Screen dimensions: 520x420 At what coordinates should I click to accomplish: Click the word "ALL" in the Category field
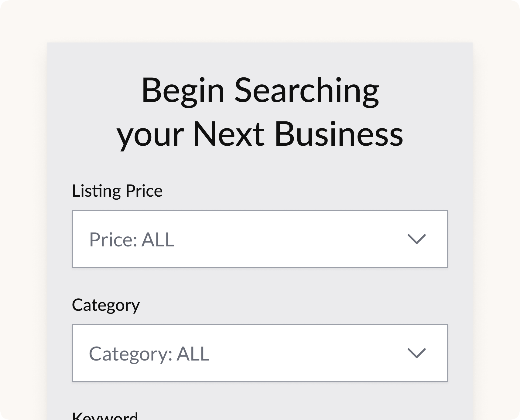pos(193,354)
